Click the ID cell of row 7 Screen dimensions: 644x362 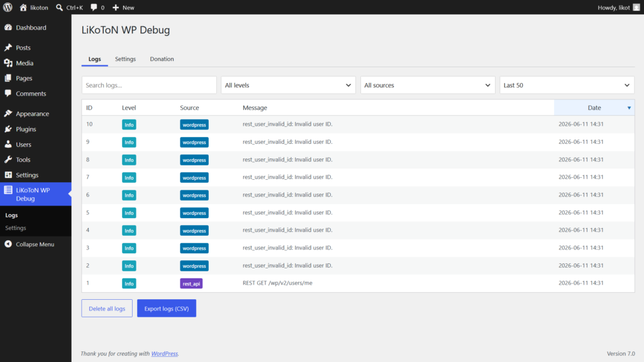[88, 177]
